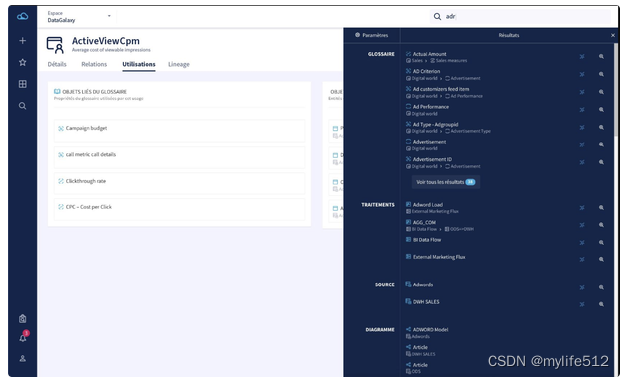Open the DataGalaxy cloud logo home
Screen dimensions: 625x379
tap(23, 16)
